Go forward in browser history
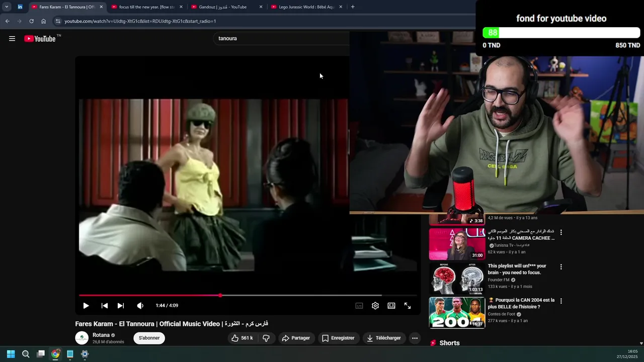The height and width of the screenshot is (362, 644). (x=19, y=21)
